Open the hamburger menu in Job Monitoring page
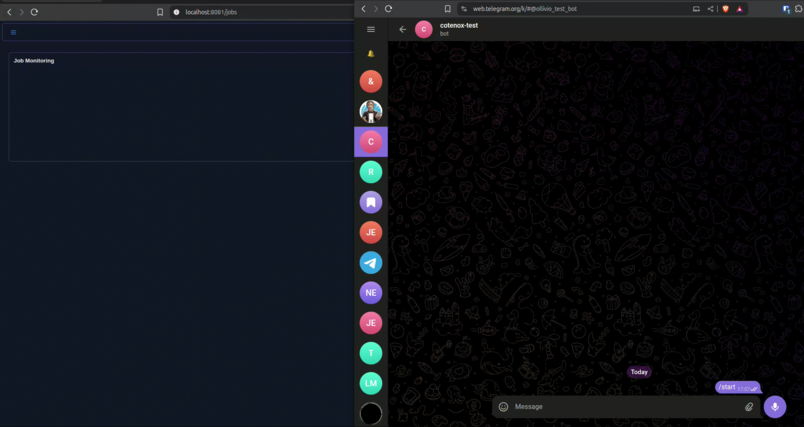This screenshot has width=804, height=427. pyautogui.click(x=13, y=32)
